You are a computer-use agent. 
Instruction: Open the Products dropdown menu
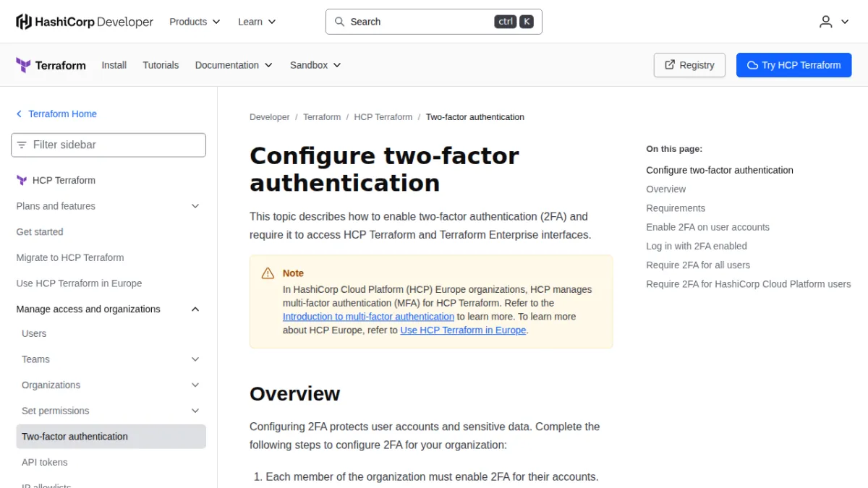click(195, 22)
